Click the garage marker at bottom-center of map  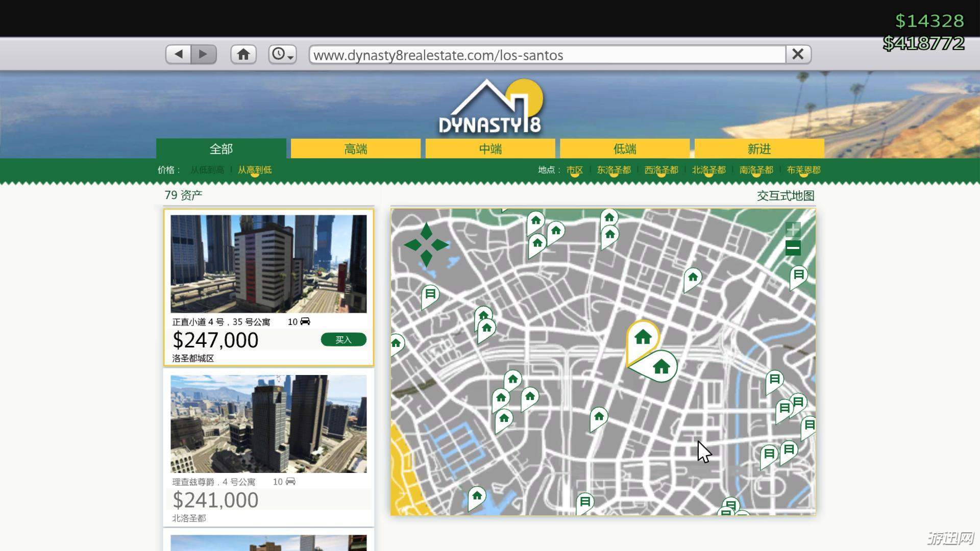pos(585,503)
